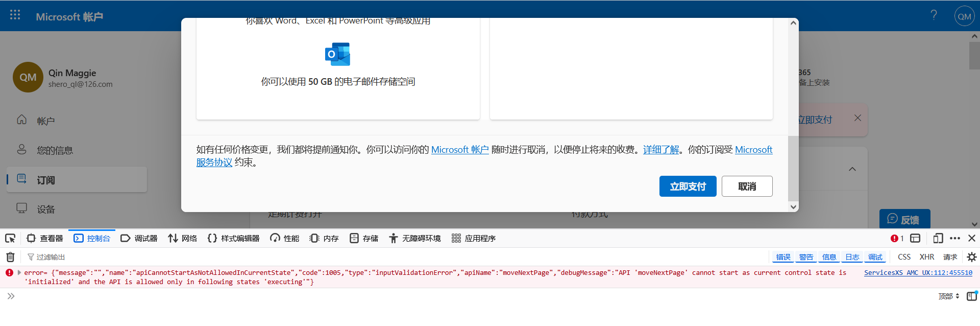Click 立即支付 link in background banner

tap(815, 120)
